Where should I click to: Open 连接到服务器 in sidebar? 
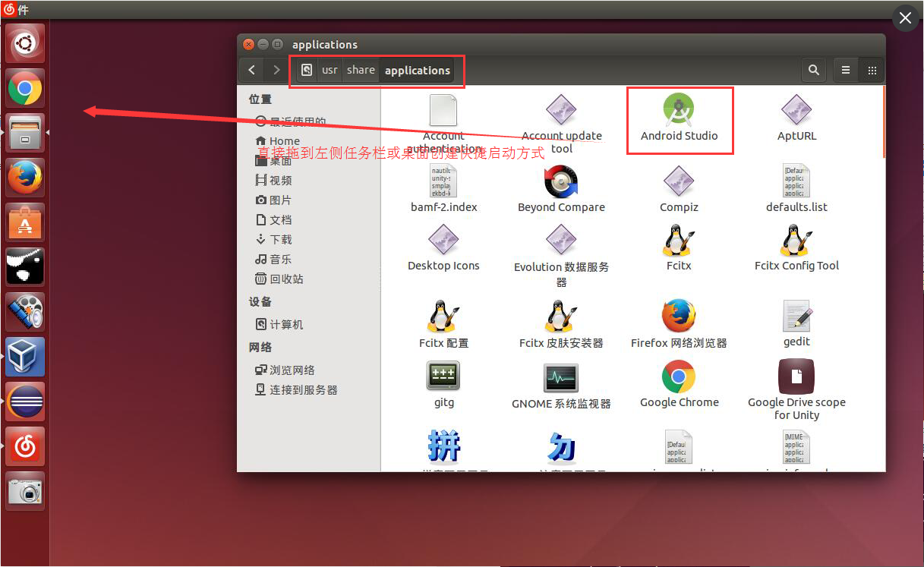pos(296,390)
